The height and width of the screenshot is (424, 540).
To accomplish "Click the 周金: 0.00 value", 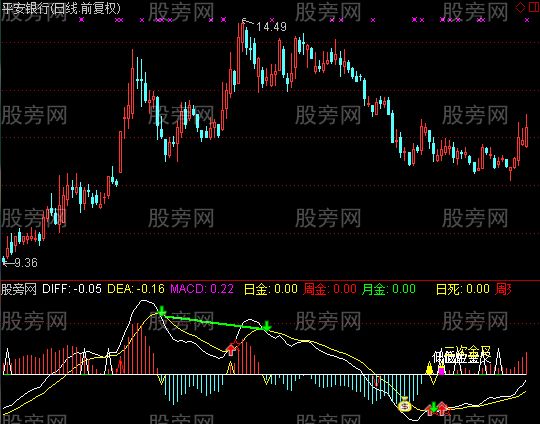I will point(330,289).
